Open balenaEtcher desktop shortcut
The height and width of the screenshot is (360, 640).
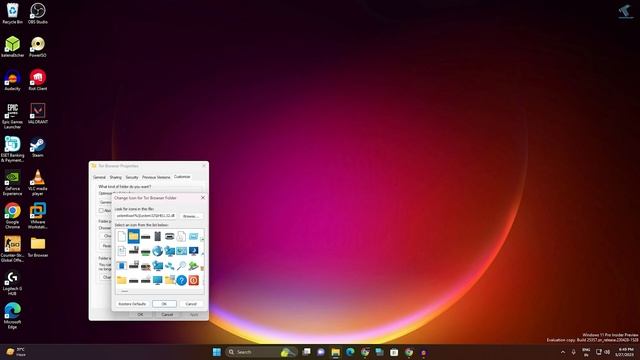[12, 47]
